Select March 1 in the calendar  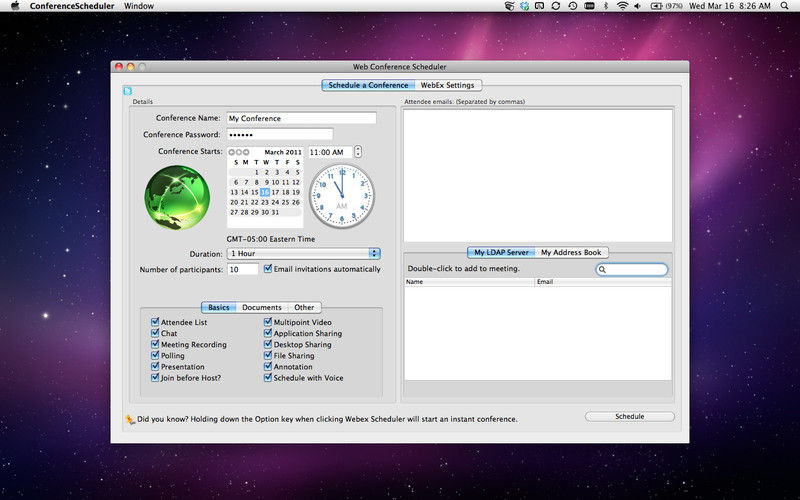257,172
